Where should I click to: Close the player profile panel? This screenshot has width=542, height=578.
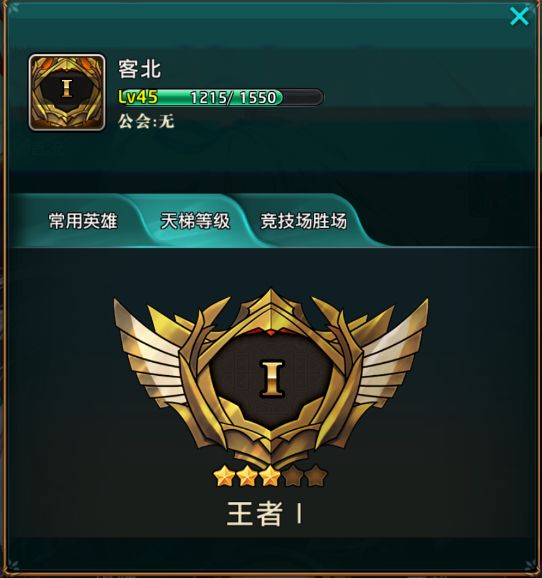[519, 17]
